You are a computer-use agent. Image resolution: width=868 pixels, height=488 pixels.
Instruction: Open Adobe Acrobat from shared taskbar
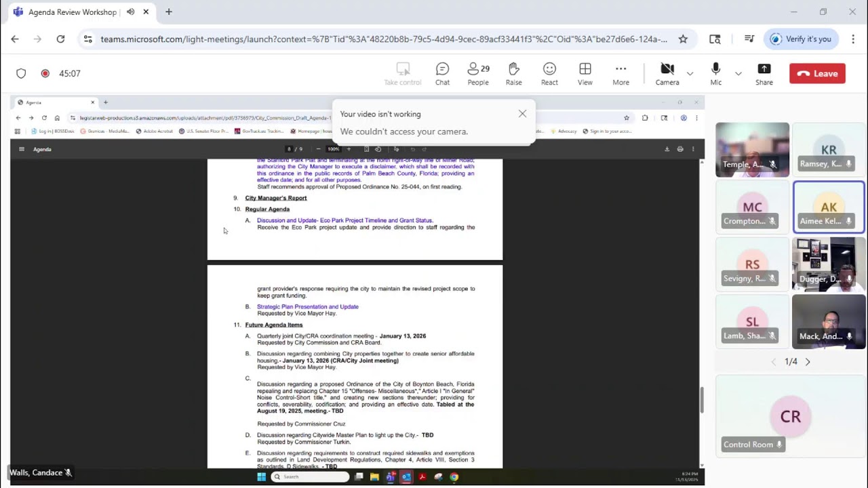422,476
